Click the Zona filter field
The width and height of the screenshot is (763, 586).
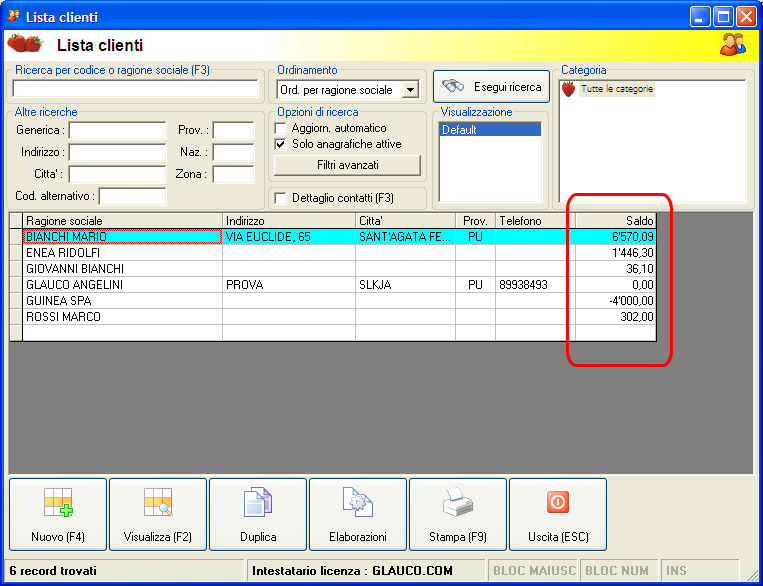click(x=233, y=174)
